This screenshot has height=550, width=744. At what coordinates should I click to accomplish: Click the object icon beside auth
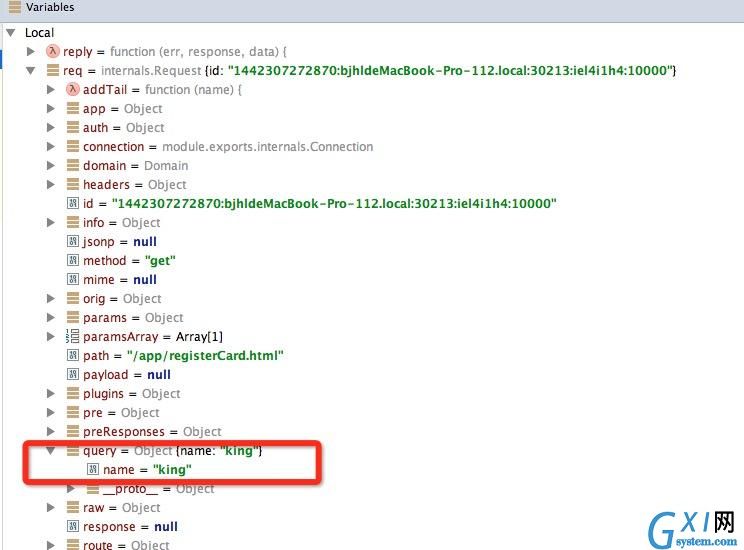[73, 127]
